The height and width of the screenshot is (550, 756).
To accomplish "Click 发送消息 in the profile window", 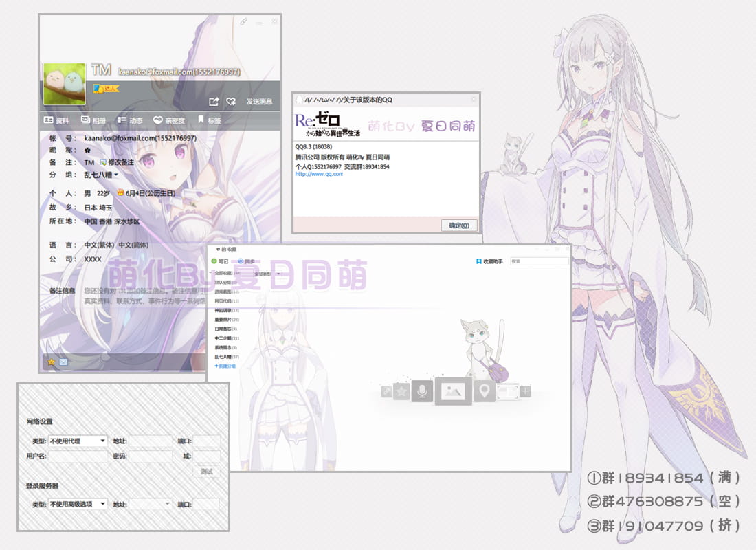I will click(259, 102).
